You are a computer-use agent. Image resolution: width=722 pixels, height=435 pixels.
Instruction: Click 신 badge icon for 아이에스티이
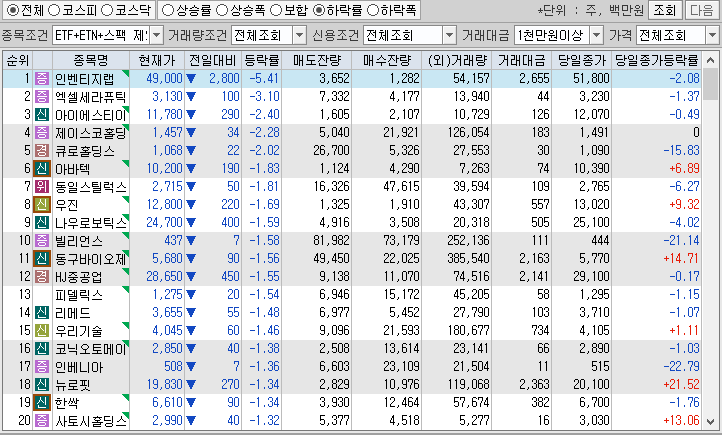click(42, 114)
